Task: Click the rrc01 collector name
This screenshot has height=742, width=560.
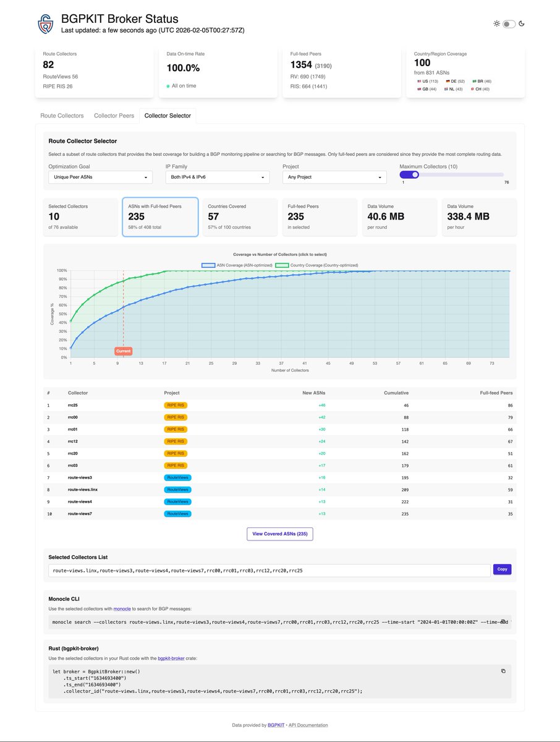Action: point(74,430)
